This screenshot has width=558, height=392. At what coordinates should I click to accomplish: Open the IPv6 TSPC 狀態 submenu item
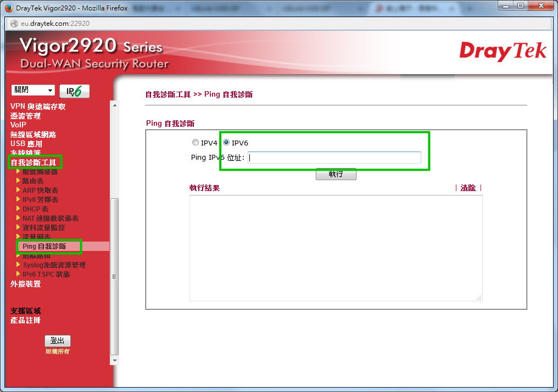(46, 275)
